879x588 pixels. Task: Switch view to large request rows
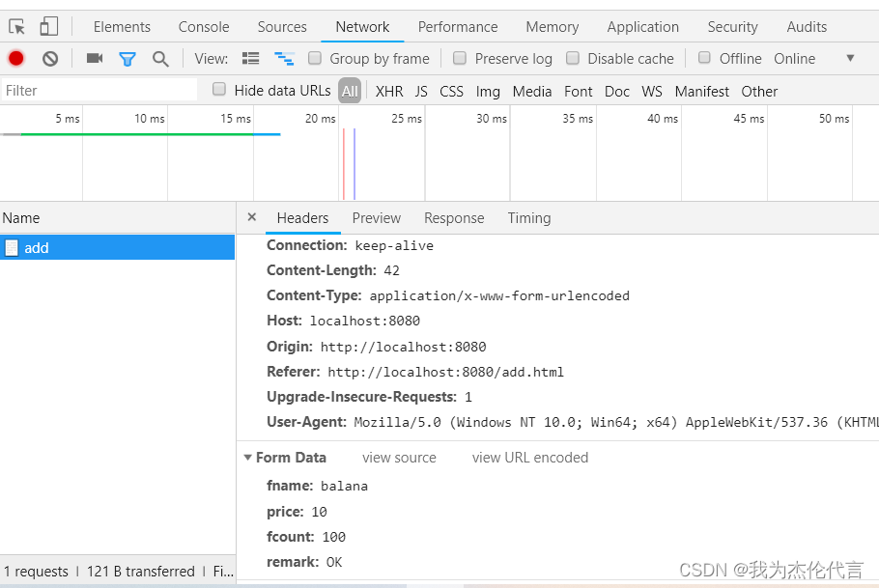pyautogui.click(x=250, y=58)
